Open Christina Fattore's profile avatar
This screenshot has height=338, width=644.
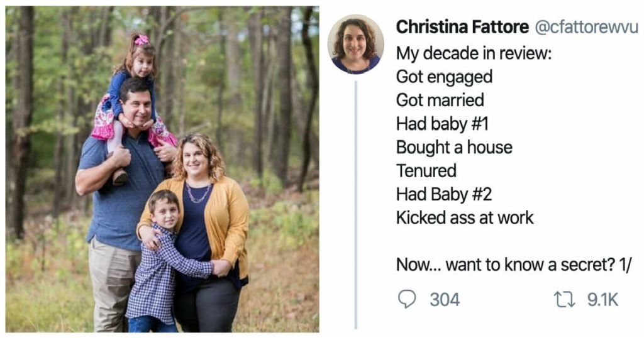point(355,44)
